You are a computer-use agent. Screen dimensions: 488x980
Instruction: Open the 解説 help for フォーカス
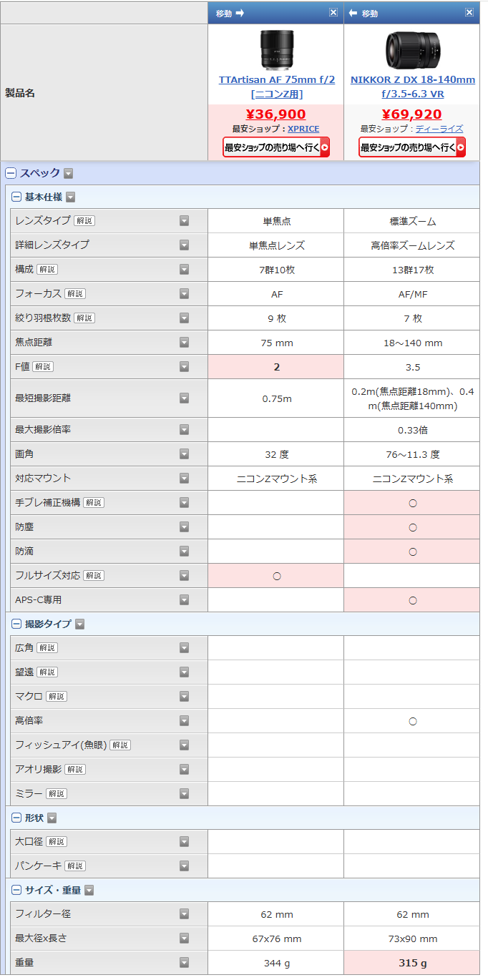pyautogui.click(x=74, y=294)
